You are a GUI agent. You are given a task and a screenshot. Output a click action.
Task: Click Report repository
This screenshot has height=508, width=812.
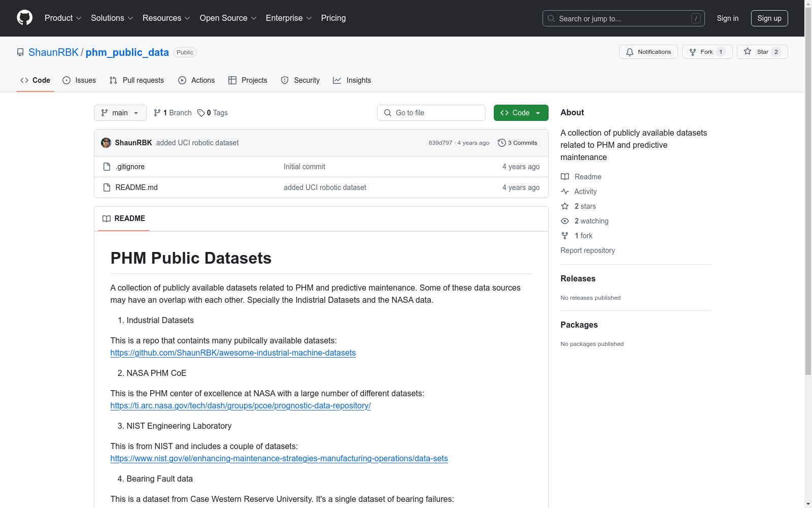[588, 250]
